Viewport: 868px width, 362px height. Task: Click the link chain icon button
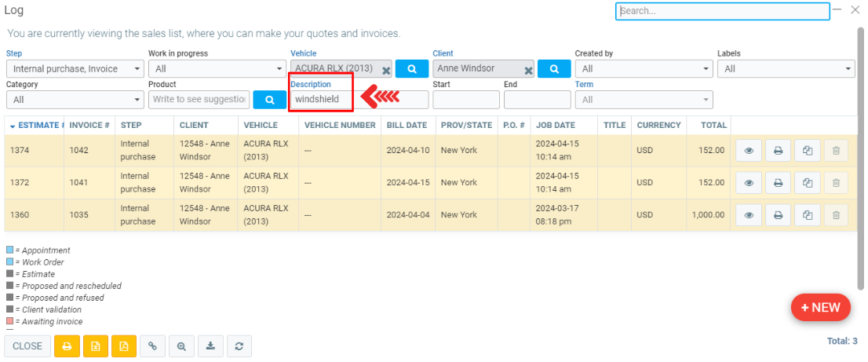coord(153,346)
